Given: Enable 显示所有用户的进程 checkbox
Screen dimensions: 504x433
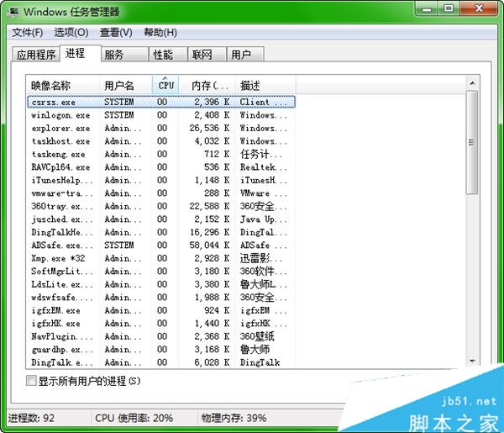Looking at the screenshot, I should [x=31, y=381].
